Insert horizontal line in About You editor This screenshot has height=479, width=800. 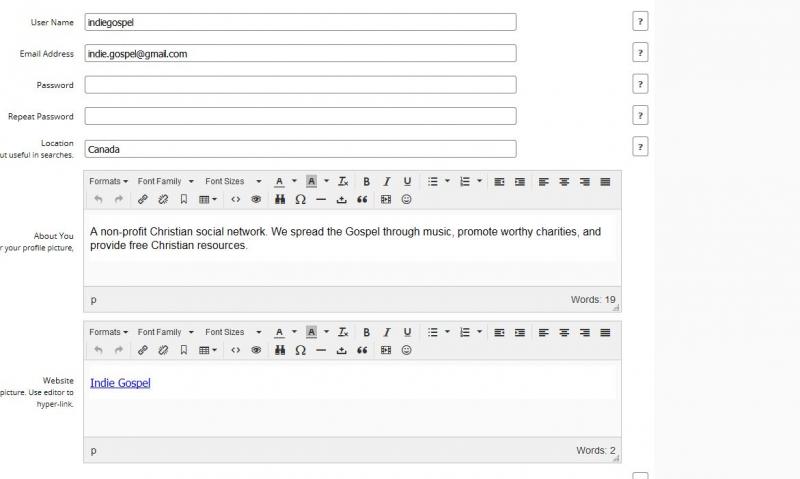coord(321,199)
